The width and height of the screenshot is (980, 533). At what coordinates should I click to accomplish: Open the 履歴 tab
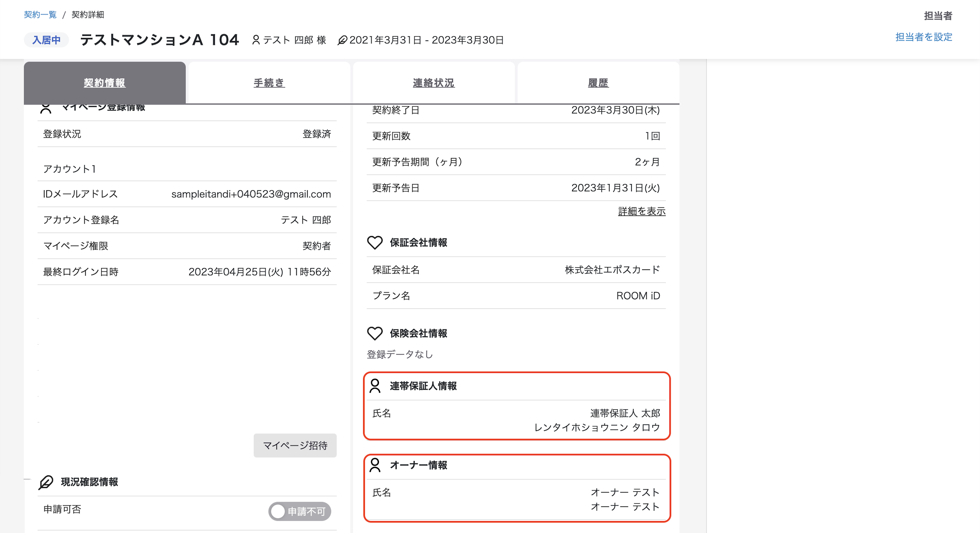[x=598, y=83]
